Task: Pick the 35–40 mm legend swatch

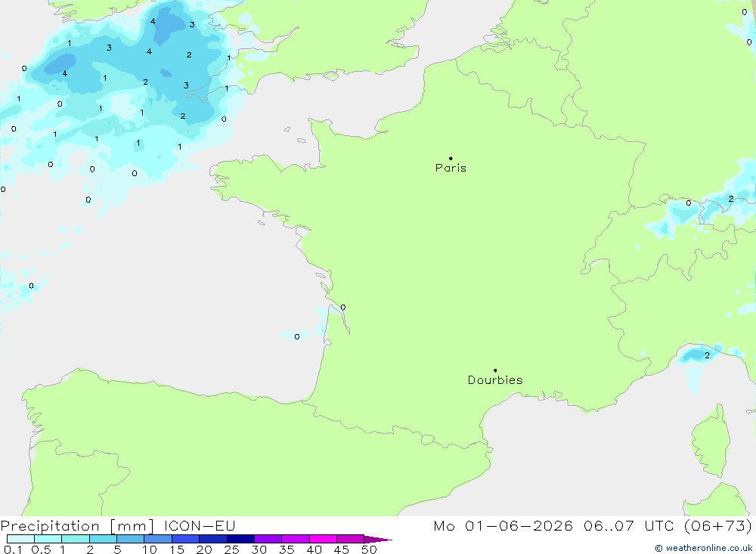Action: 296,539
